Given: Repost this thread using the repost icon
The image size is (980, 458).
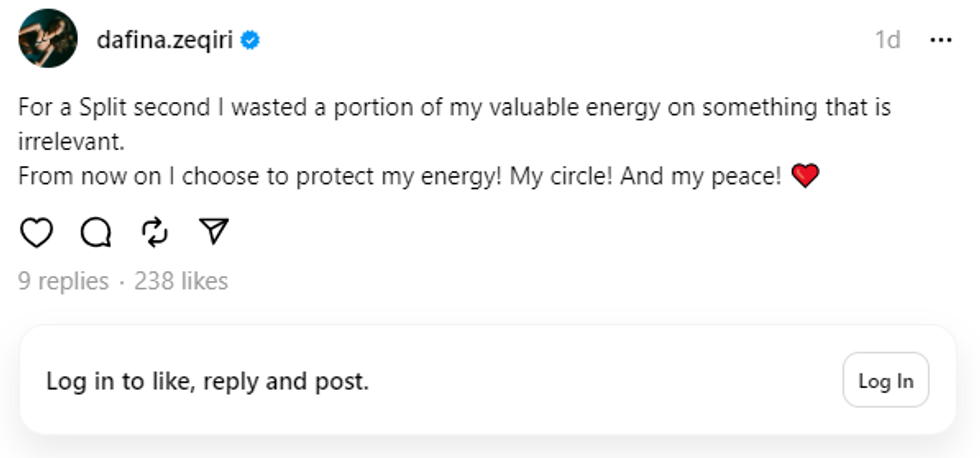Looking at the screenshot, I should [x=155, y=233].
